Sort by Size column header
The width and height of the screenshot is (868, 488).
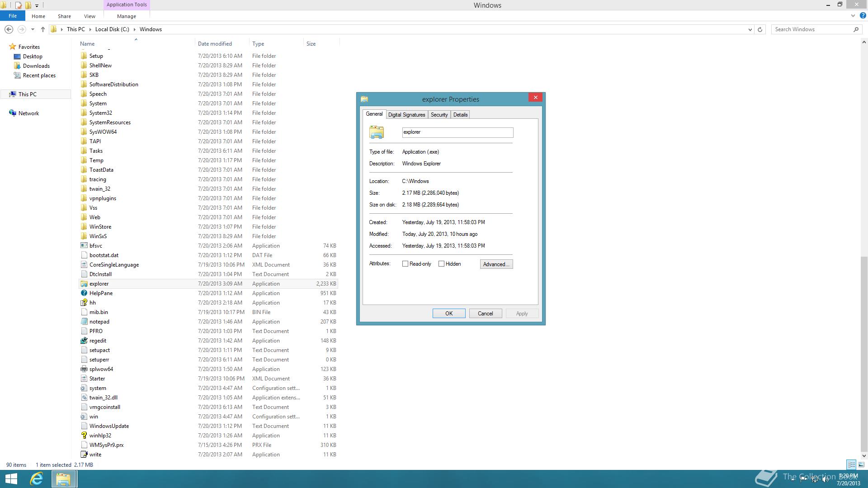click(x=321, y=44)
